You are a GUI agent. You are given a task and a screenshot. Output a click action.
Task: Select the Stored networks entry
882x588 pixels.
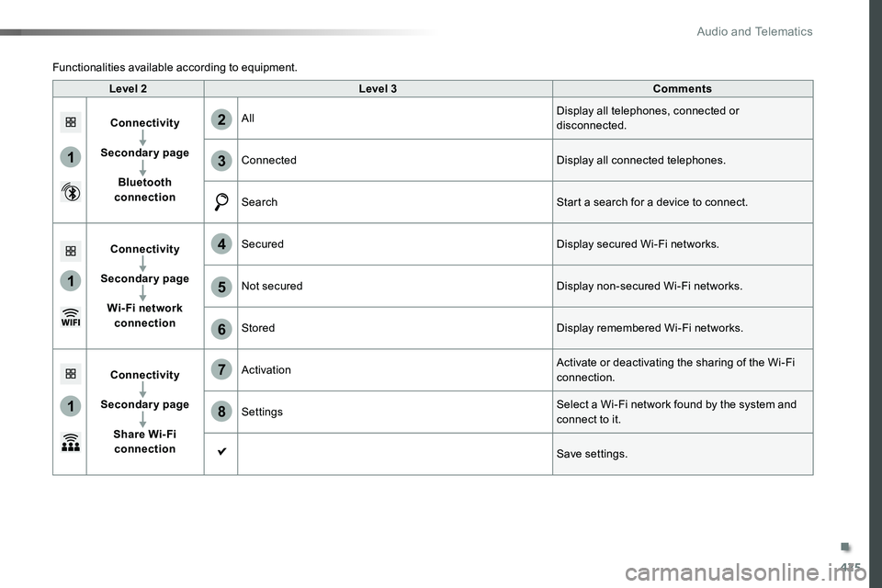click(x=258, y=327)
